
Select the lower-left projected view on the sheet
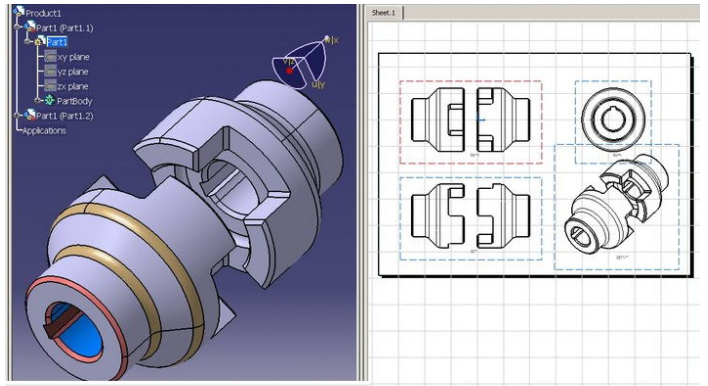point(470,219)
